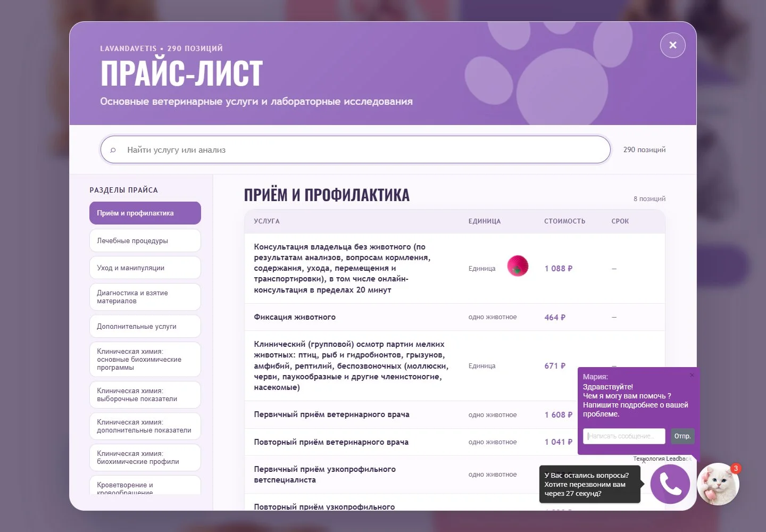
Task: Open the cat avatar chat widget
Action: (x=718, y=484)
